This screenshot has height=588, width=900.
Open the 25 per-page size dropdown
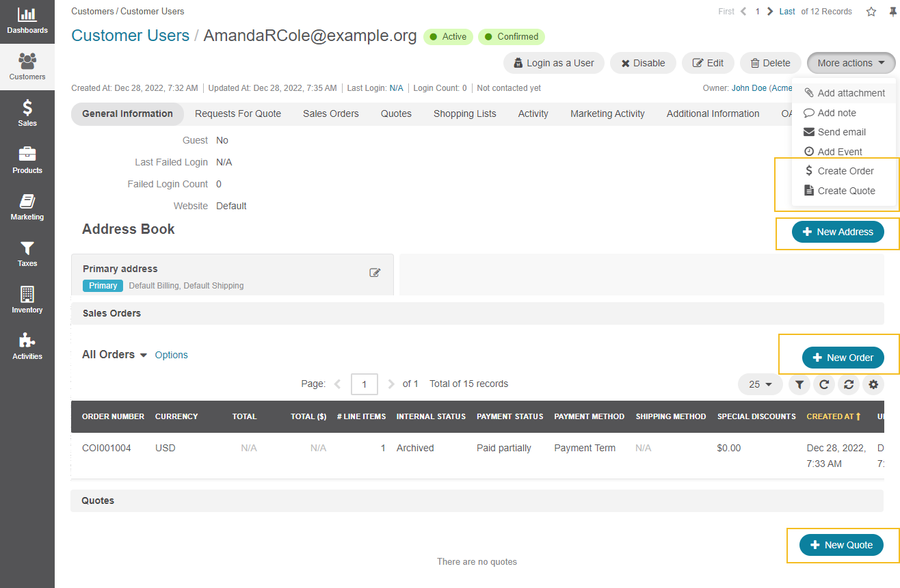coord(760,384)
